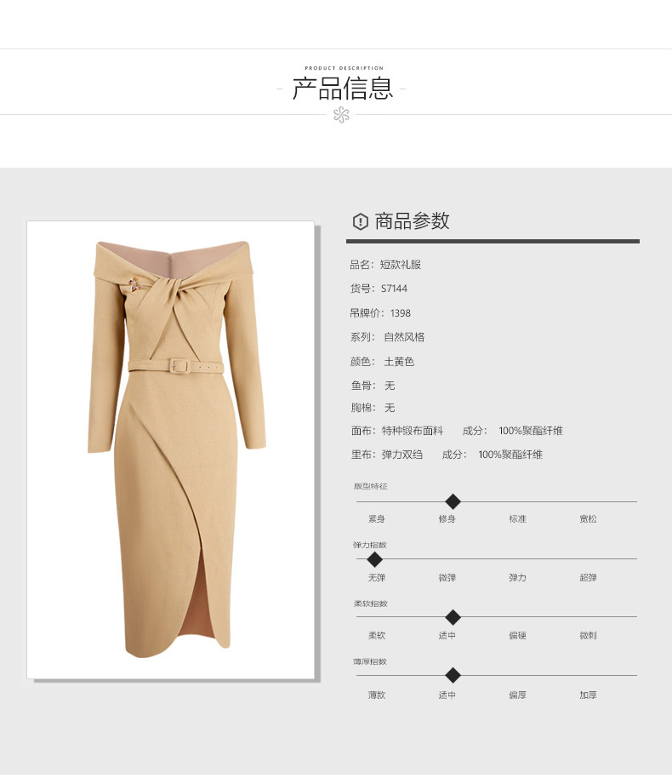Click the diamond marker on 柔软指数 slider

pos(453,617)
